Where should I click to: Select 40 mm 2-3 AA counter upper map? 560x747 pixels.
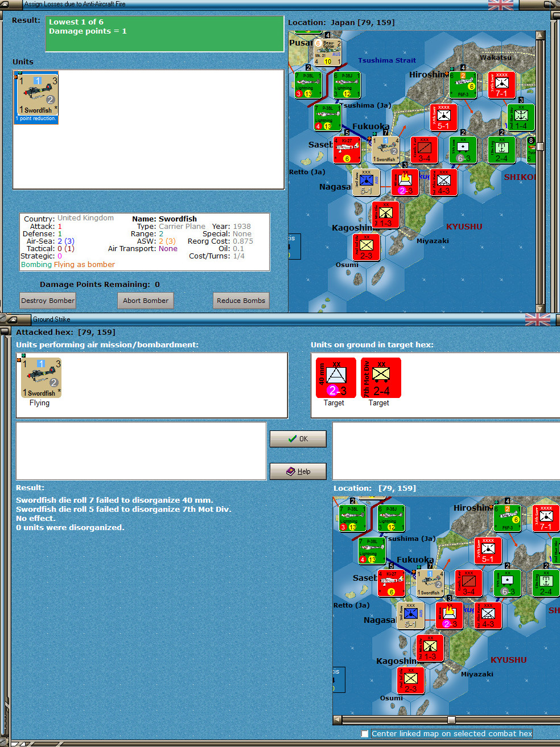405,182
